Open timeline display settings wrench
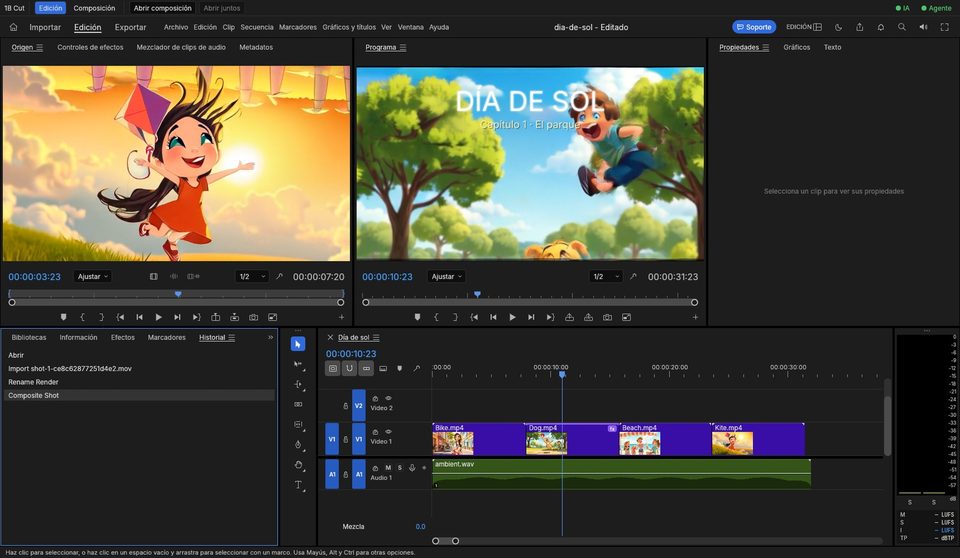This screenshot has width=960, height=558. pyautogui.click(x=417, y=368)
